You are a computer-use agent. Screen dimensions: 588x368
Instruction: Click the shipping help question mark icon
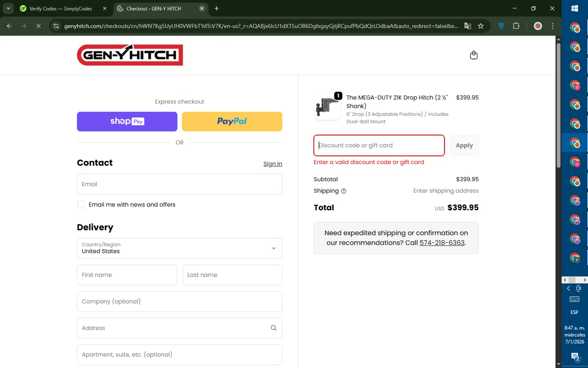(x=344, y=191)
